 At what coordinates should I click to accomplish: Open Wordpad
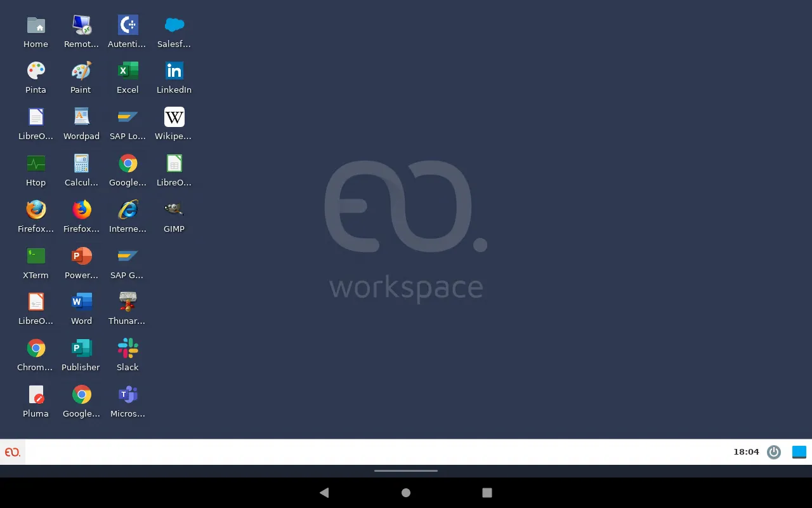tap(81, 117)
